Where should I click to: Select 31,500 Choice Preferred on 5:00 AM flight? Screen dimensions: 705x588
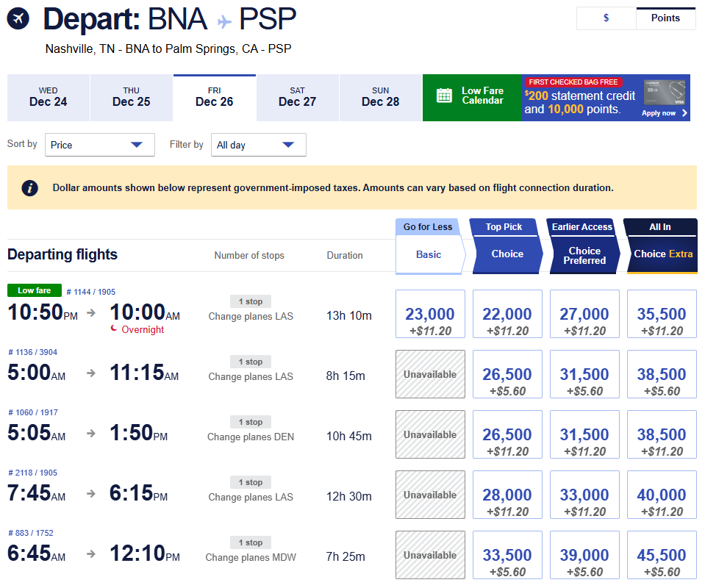(584, 374)
